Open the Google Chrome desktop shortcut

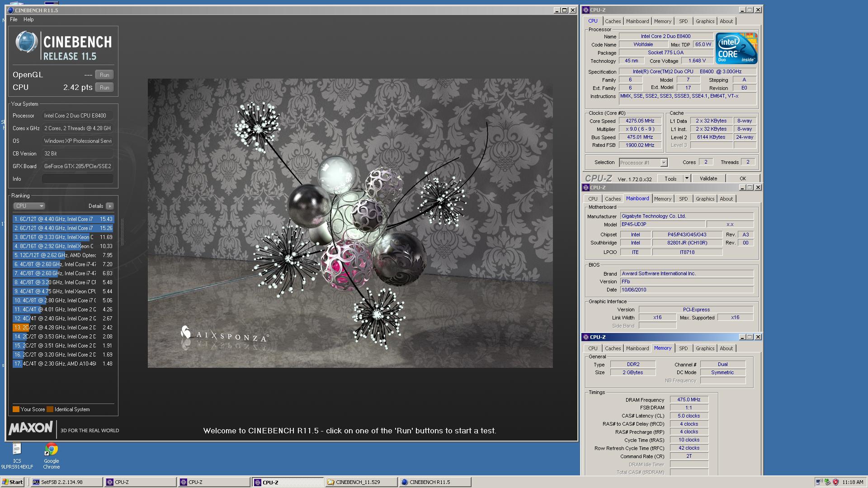point(52,455)
